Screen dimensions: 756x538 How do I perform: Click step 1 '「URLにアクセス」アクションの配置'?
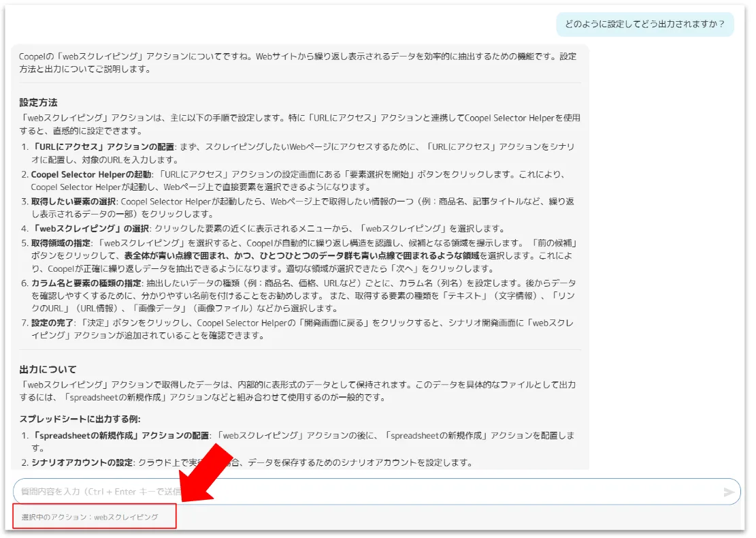pyautogui.click(x=103, y=146)
